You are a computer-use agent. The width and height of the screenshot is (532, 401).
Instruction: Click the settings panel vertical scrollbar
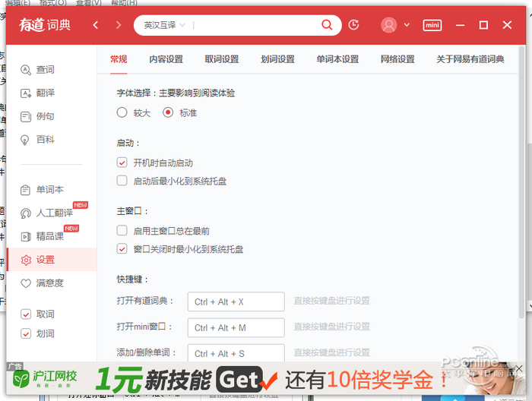(522, 183)
